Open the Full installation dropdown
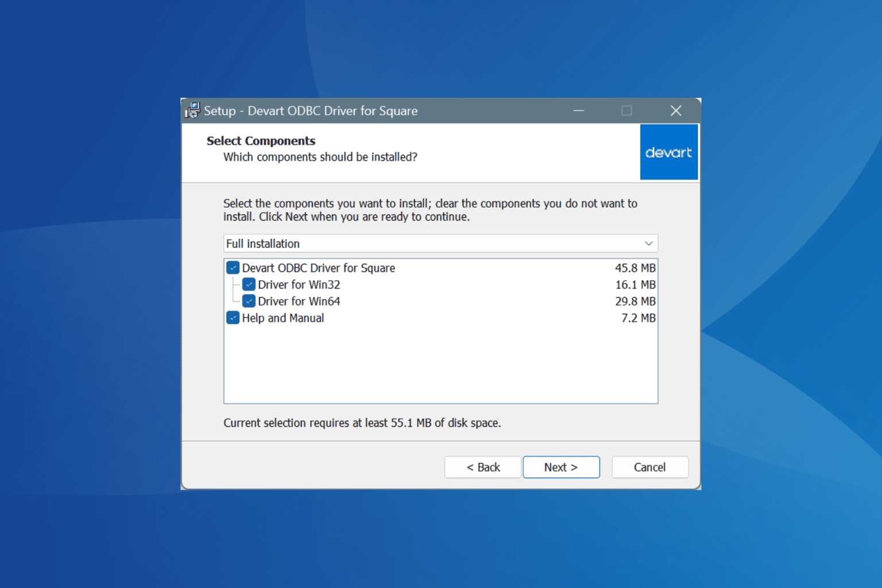The width and height of the screenshot is (882, 588). click(x=440, y=243)
